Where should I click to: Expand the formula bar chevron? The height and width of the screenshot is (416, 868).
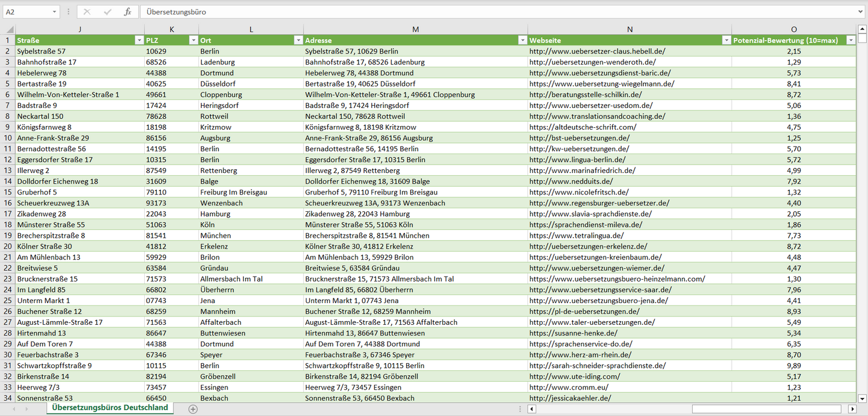[x=861, y=12]
